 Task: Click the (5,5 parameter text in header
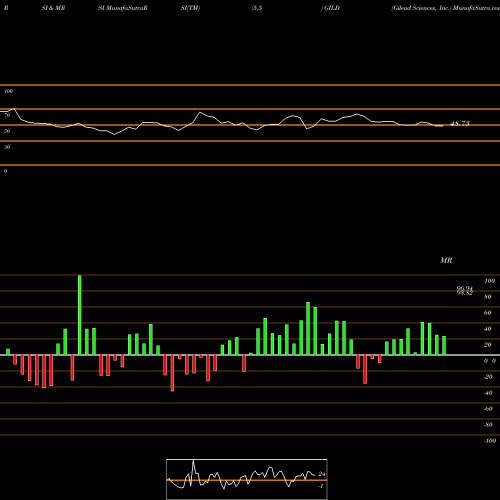[x=257, y=8]
